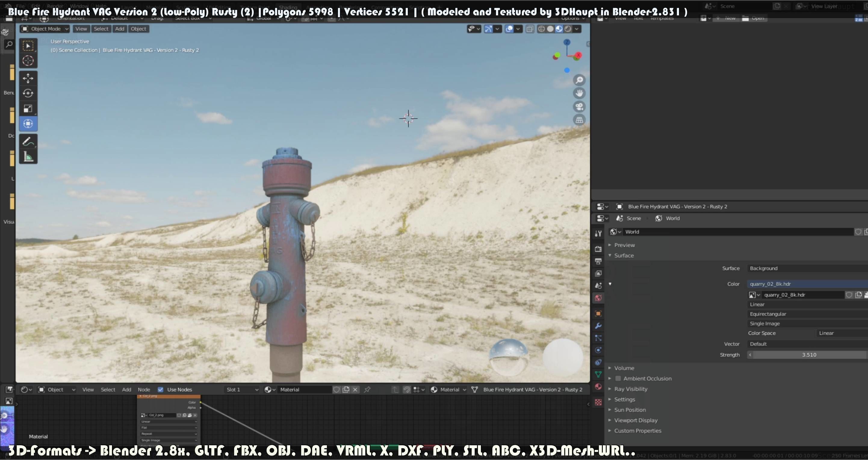Expand the Ray Visibility panel
The image size is (868, 460).
pos(631,389)
